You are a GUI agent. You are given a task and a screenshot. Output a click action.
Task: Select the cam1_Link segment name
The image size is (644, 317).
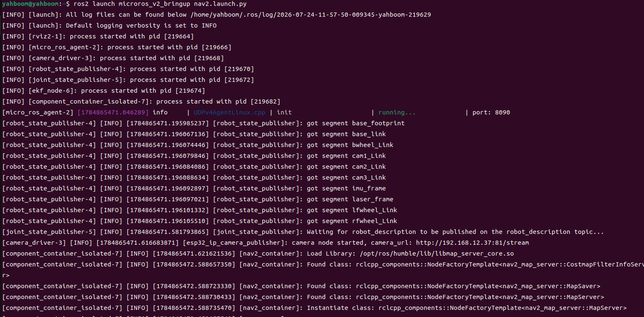369,156
